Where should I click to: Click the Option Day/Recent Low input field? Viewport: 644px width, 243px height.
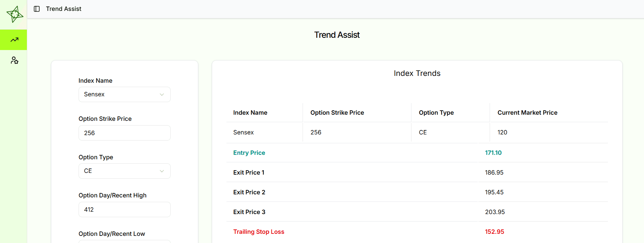[124, 242]
